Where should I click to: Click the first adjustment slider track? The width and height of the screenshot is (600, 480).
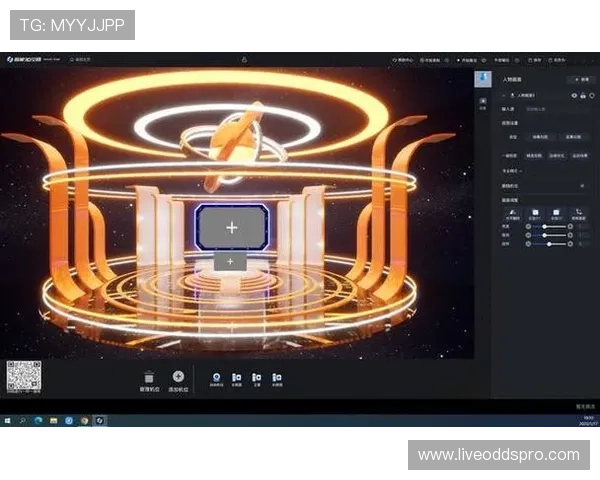(549, 227)
